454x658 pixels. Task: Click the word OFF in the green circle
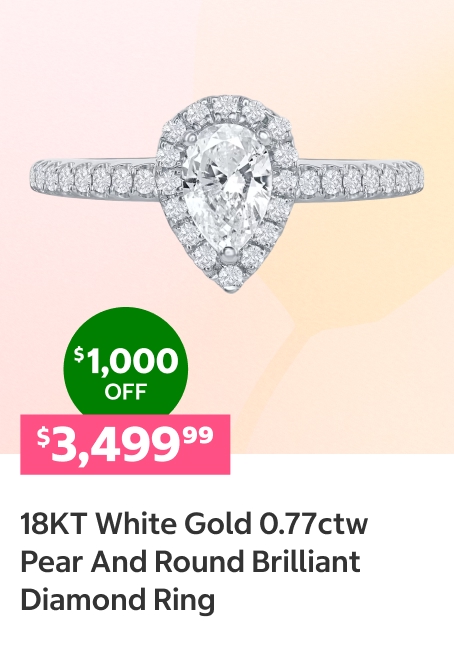pyautogui.click(x=125, y=392)
